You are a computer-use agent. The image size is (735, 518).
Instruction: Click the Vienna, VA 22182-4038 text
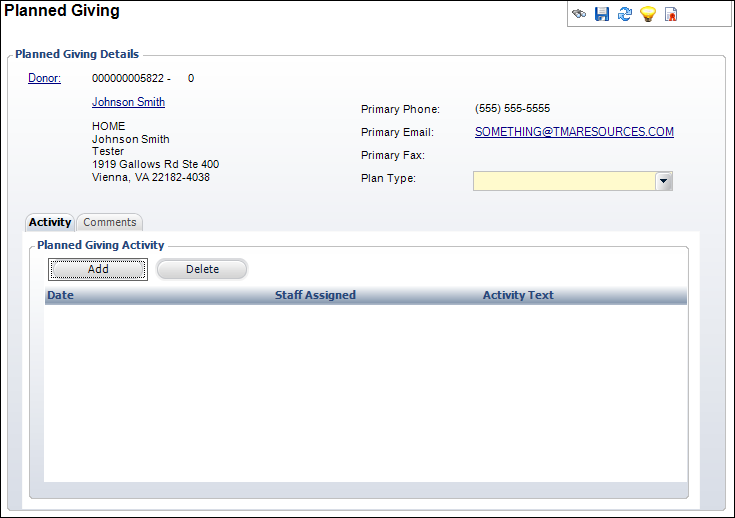click(x=151, y=177)
